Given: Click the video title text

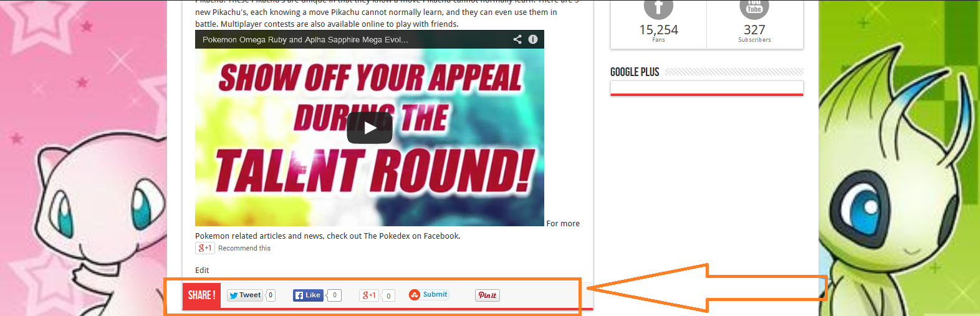Looking at the screenshot, I should click(305, 39).
